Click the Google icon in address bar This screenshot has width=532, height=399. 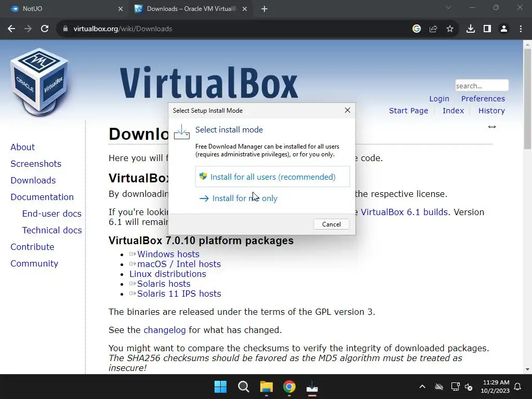point(417,29)
